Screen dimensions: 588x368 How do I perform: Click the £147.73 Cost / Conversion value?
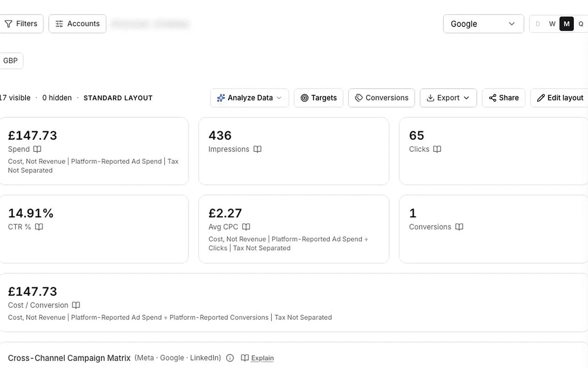click(x=33, y=292)
